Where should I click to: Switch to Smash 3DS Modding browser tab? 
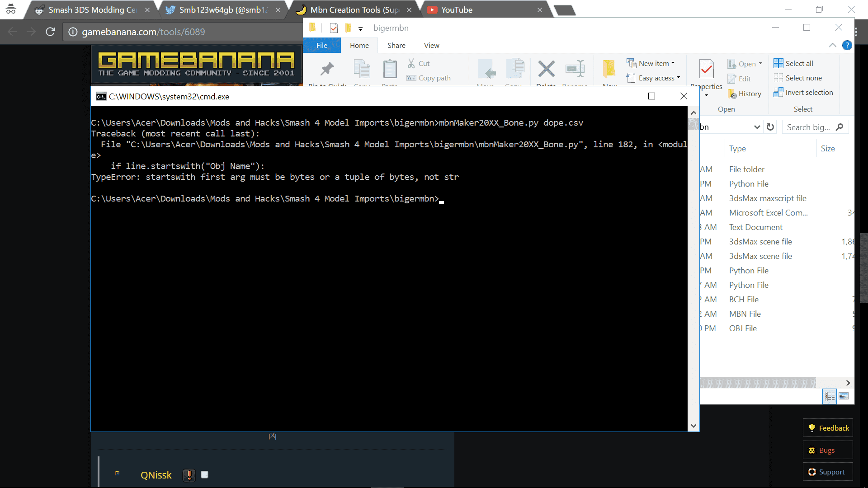click(x=92, y=10)
